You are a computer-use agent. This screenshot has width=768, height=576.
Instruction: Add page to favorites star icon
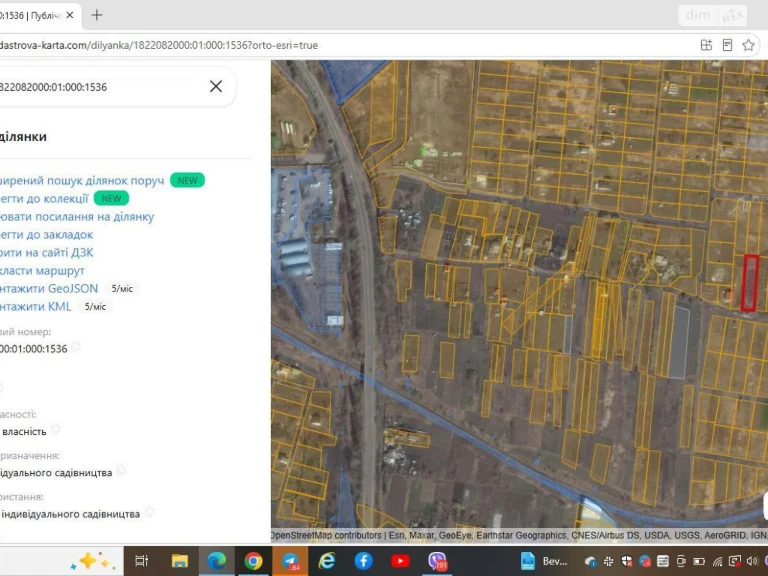[748, 45]
